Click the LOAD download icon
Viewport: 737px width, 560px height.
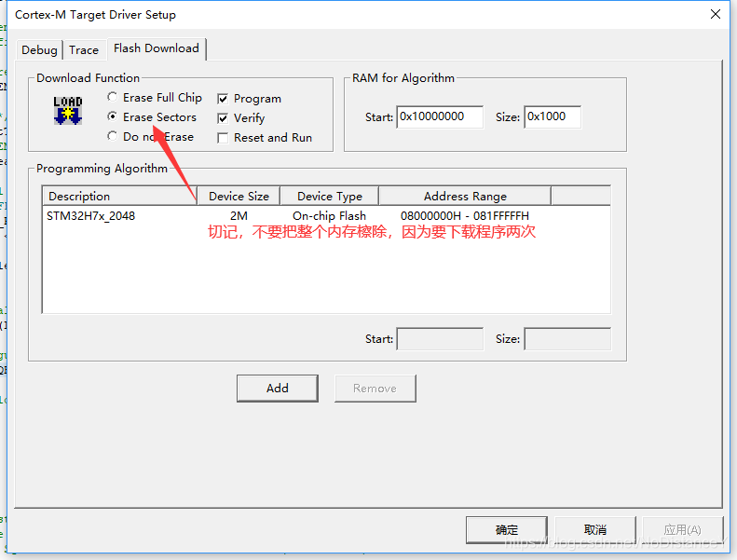[67, 110]
